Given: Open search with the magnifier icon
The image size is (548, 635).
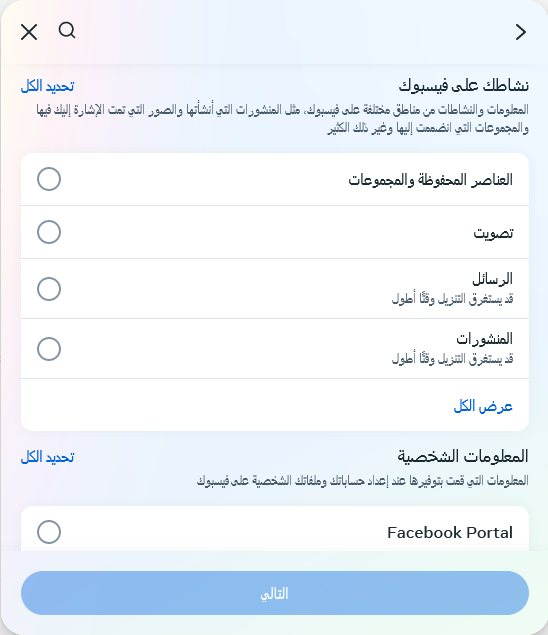Looking at the screenshot, I should [67, 30].
